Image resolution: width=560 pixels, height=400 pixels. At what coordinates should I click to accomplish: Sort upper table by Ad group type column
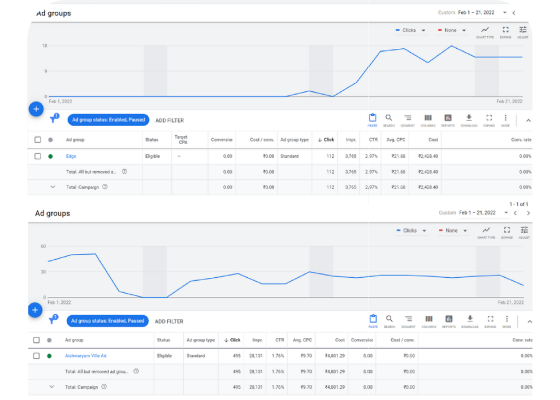(294, 140)
